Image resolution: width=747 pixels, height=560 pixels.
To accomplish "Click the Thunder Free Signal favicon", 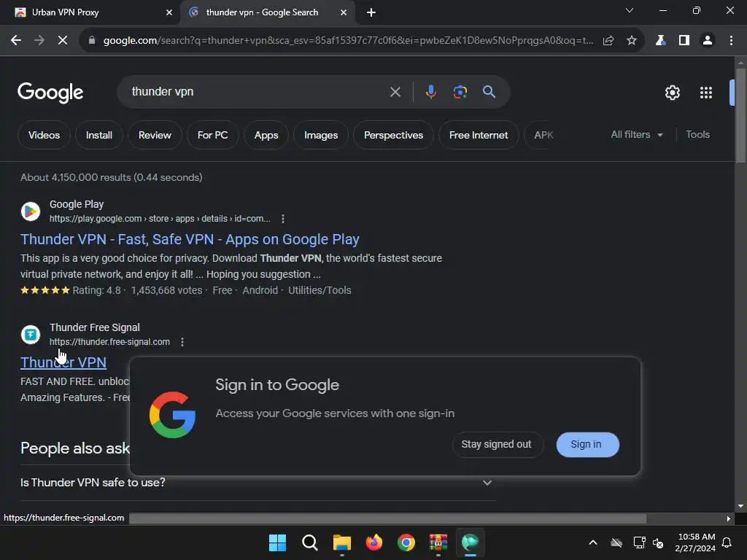I will [x=31, y=334].
